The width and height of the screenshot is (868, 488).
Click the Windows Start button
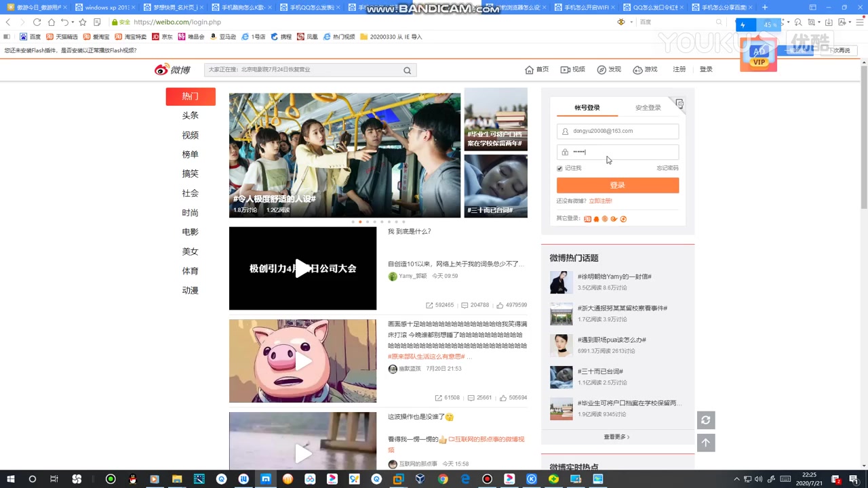[9, 479]
